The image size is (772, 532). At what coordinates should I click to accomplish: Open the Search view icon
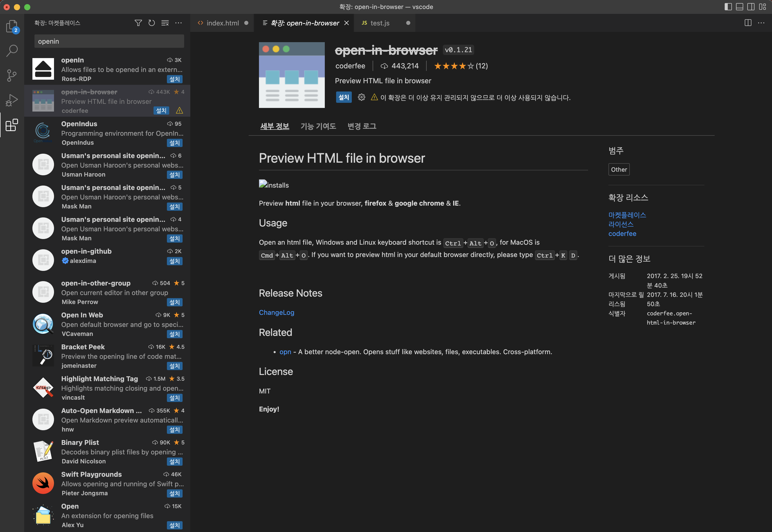(12, 51)
